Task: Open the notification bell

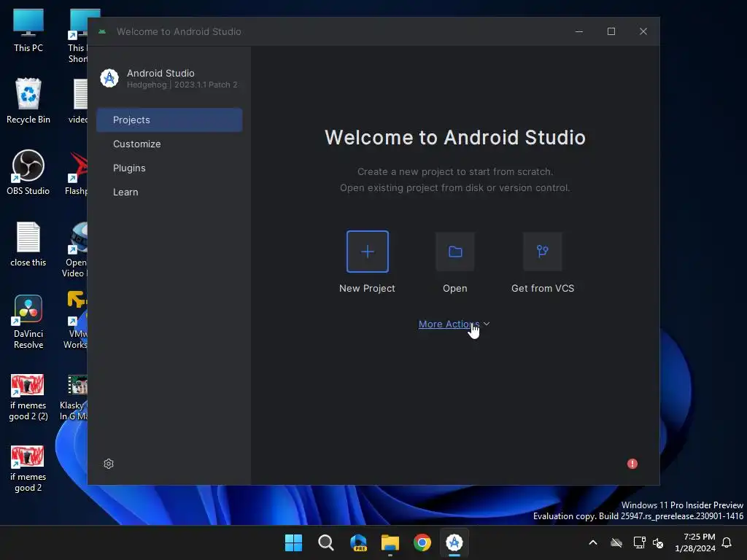Action: pos(727,542)
